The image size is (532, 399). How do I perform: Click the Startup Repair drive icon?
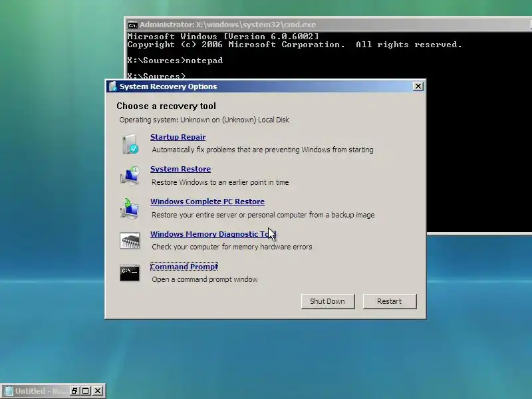tap(130, 144)
